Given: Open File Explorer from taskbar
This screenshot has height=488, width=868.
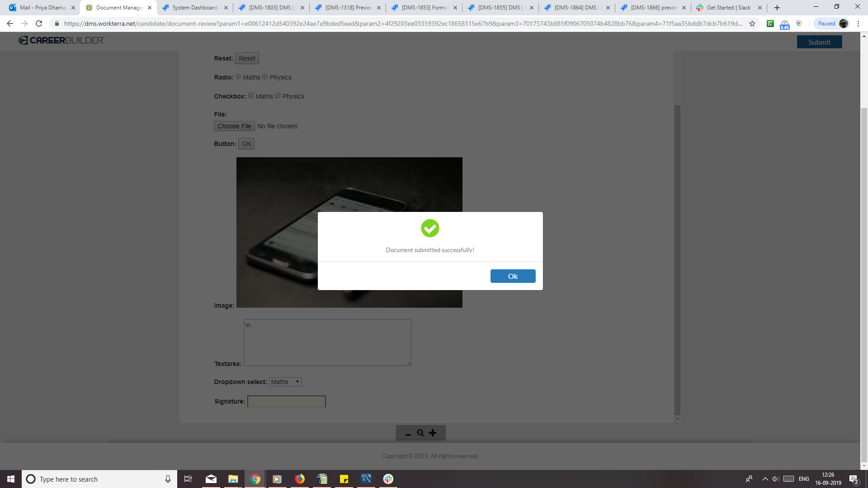Looking at the screenshot, I should (x=233, y=479).
